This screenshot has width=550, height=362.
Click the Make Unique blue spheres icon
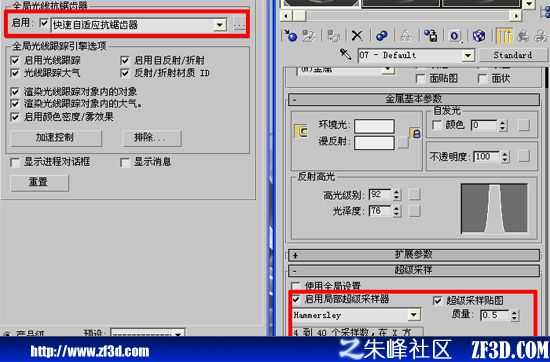tap(381, 36)
